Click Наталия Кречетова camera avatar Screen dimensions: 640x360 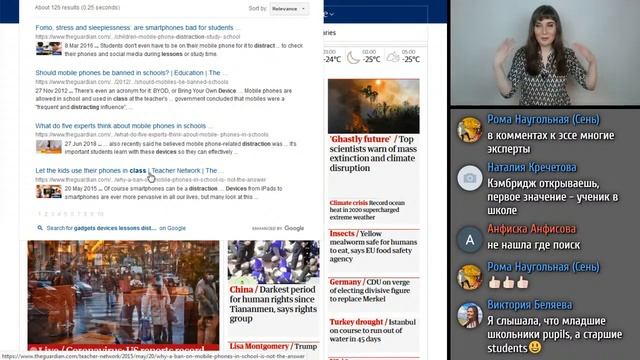469,178
